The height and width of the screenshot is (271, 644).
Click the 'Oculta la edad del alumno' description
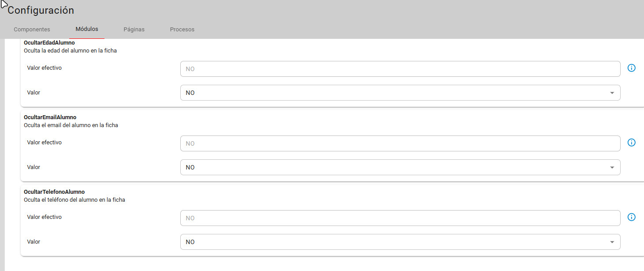coord(70,51)
